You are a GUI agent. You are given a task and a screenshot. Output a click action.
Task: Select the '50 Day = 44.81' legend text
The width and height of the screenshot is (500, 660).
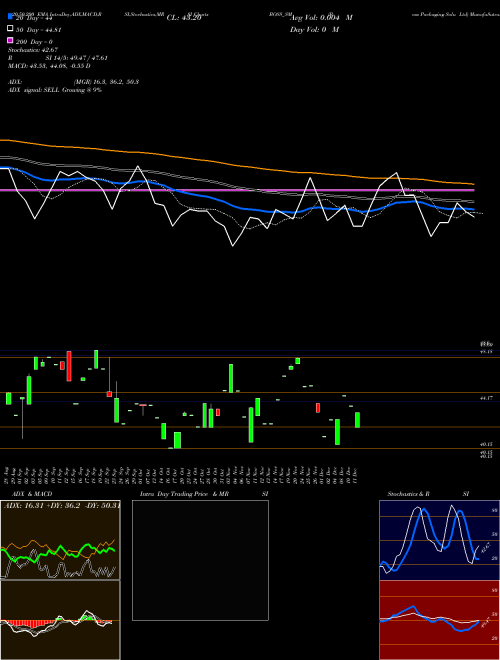click(x=37, y=30)
